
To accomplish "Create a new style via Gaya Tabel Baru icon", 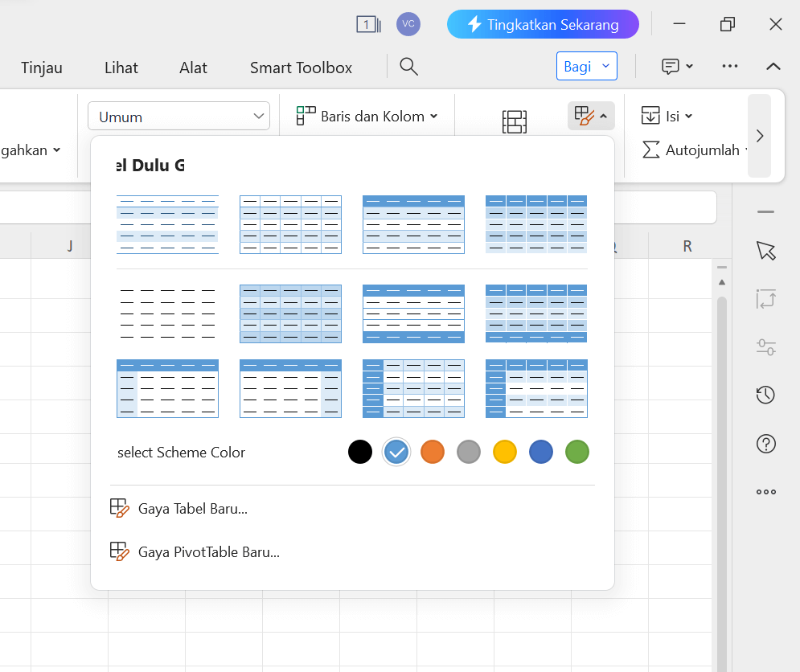I will coord(119,507).
